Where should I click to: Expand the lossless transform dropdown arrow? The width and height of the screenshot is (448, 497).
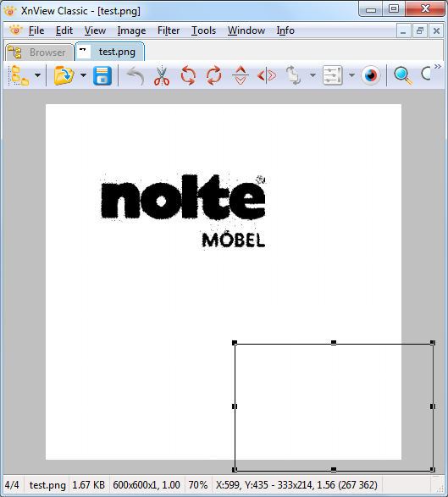(x=313, y=75)
